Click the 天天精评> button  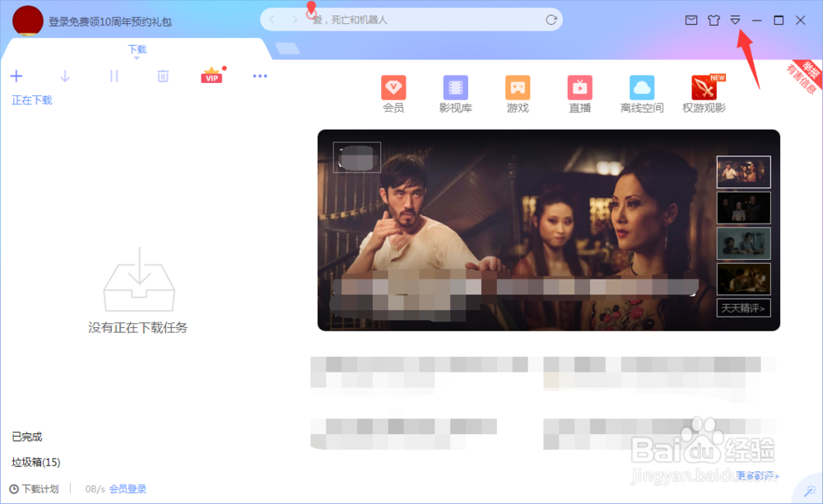click(x=744, y=307)
